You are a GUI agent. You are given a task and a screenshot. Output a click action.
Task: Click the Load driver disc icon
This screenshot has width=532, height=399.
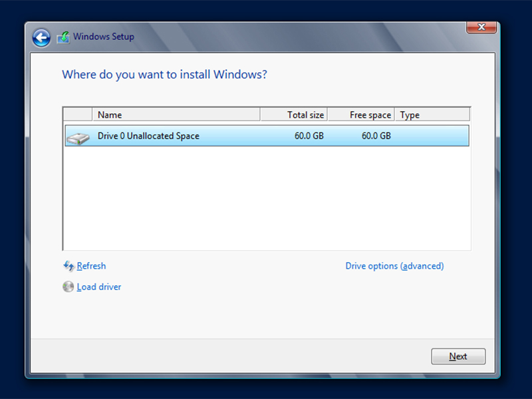(68, 287)
